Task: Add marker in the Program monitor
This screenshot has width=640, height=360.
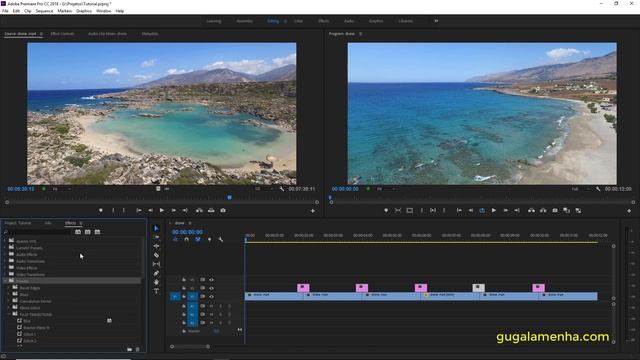Action: click(x=386, y=211)
